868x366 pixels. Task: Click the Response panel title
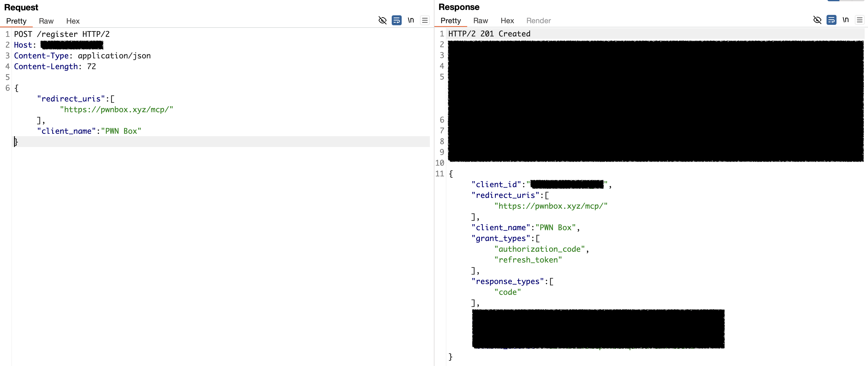click(x=459, y=7)
